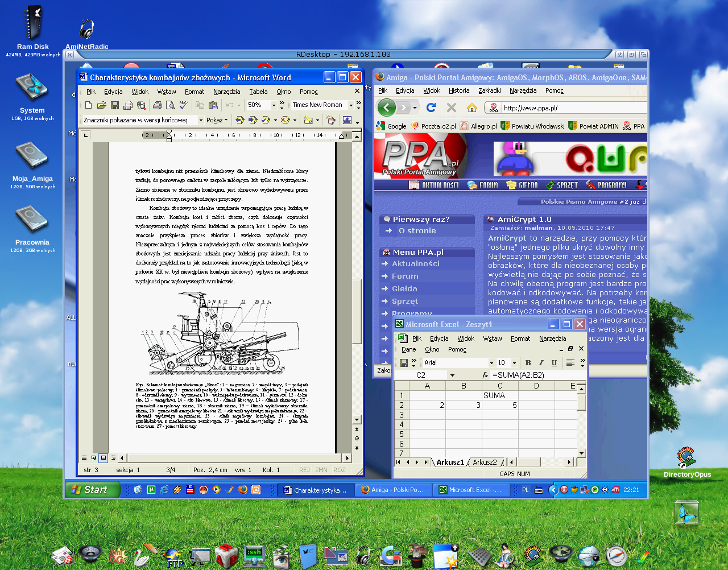Accept the change in Word's reviewing toolbar

pyautogui.click(x=266, y=120)
